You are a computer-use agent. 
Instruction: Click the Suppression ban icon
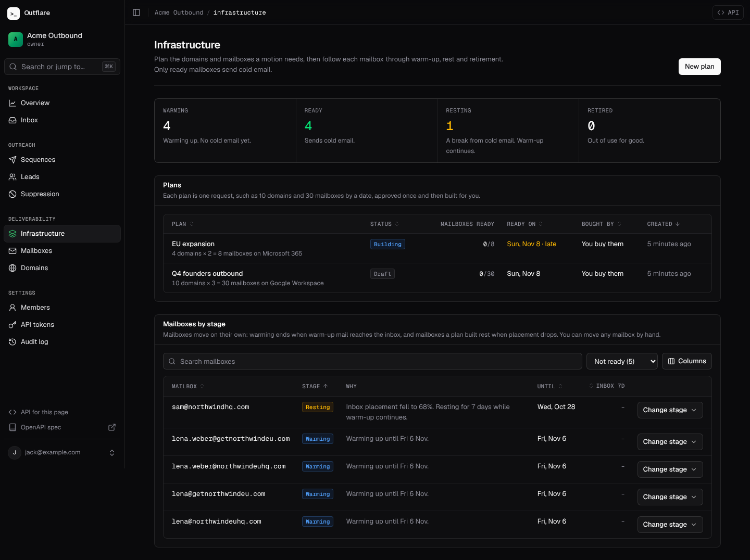(12, 194)
